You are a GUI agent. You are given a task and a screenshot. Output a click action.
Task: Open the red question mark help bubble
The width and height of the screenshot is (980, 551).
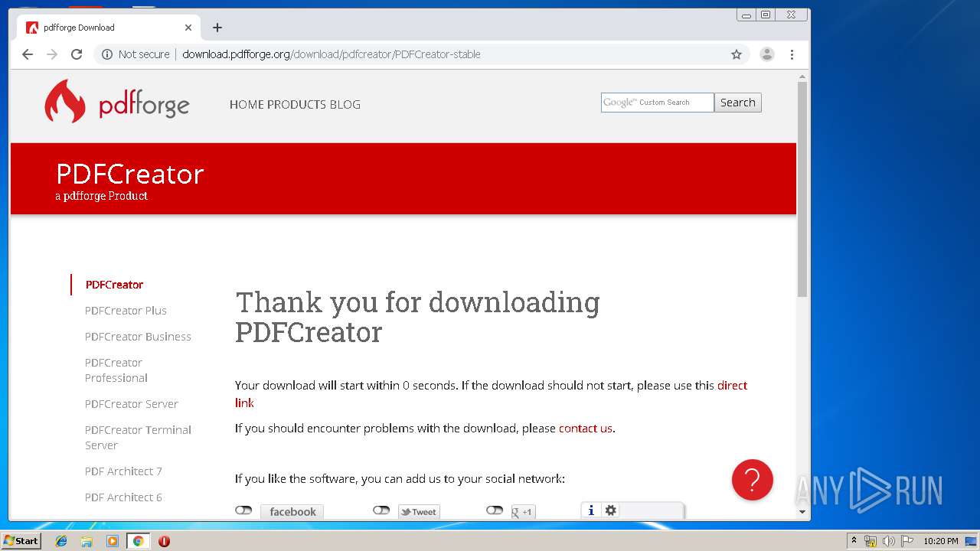click(x=753, y=480)
